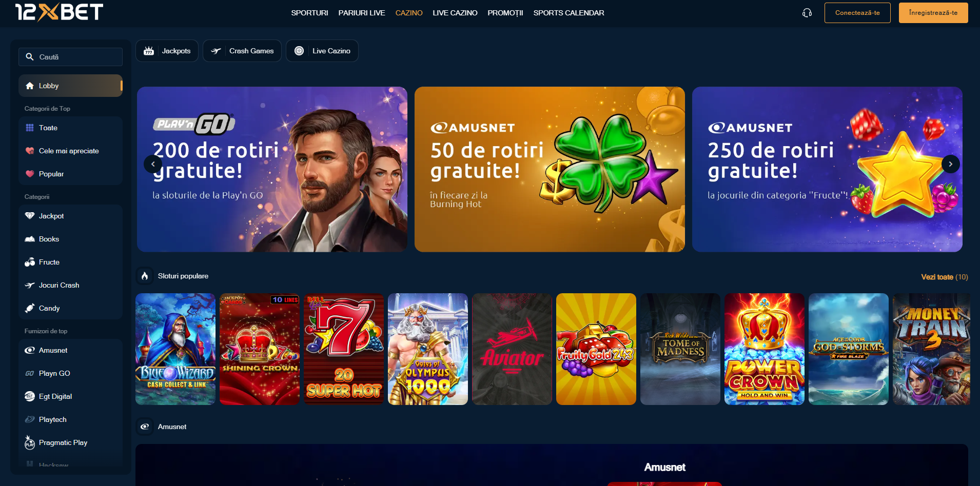
Task: Open the Shining Crown slot thumbnail
Action: tap(259, 349)
